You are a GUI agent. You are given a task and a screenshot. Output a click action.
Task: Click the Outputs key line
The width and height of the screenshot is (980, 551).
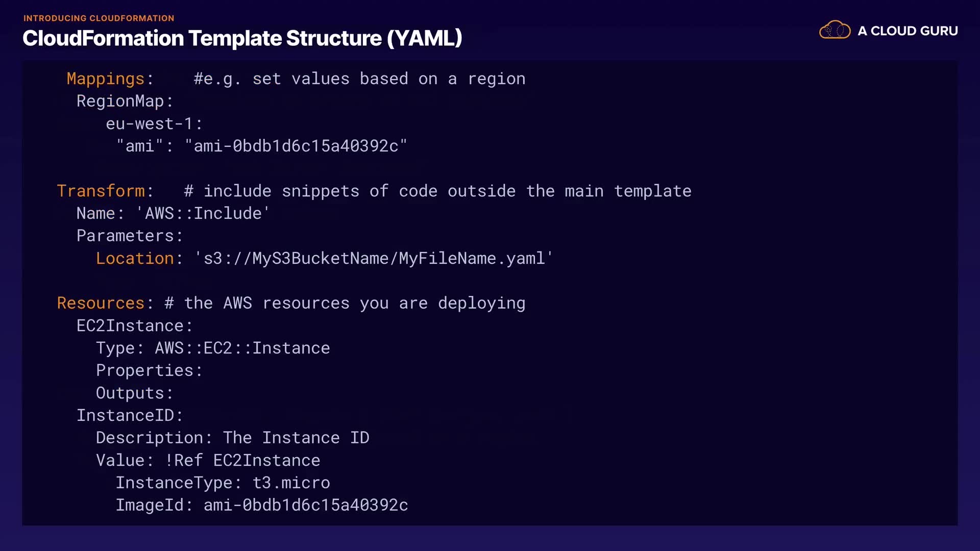(x=134, y=393)
